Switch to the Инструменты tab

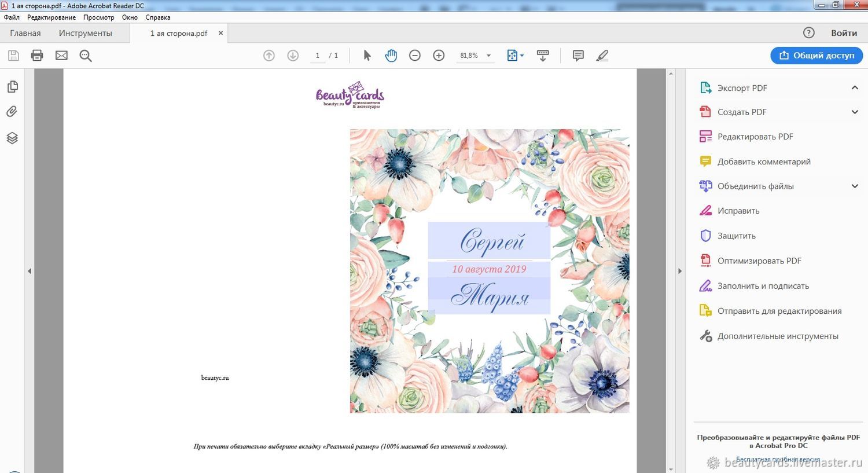coord(85,33)
